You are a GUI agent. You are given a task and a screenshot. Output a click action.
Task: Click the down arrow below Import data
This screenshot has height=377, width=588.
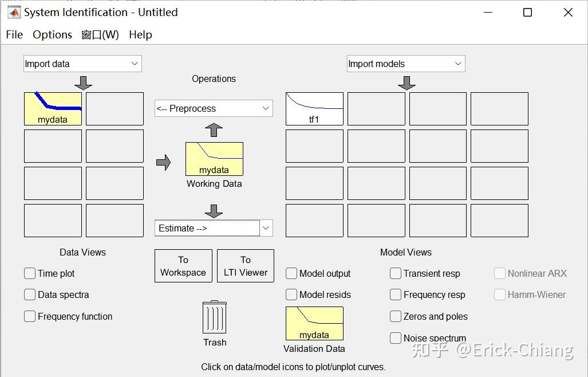click(x=84, y=83)
